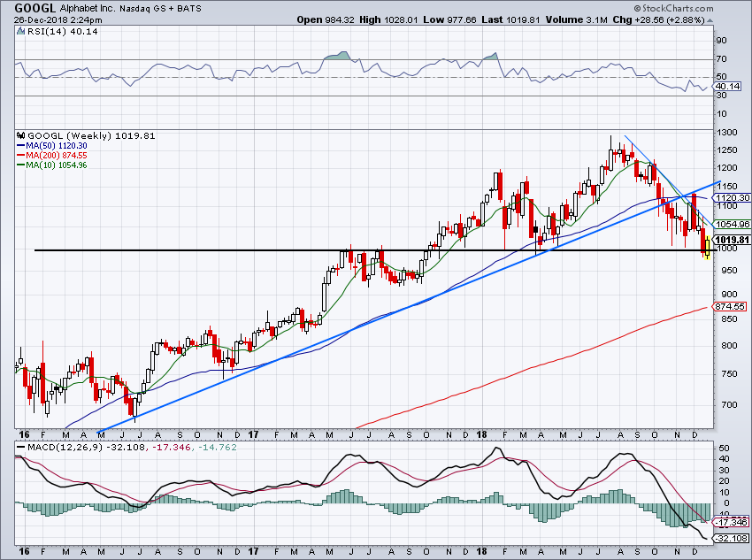This screenshot has width=752, height=560.
Task: Click the RSI(14) 40.14 legend label
Action: 62,32
